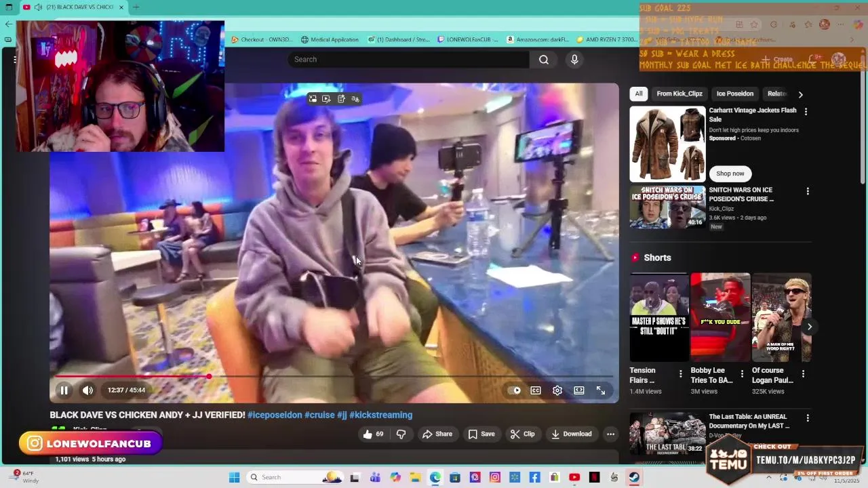Screen dimensions: 868x488
Task: Open the LONEWOLFanCUB Twitch bookmark
Action: pos(468,39)
